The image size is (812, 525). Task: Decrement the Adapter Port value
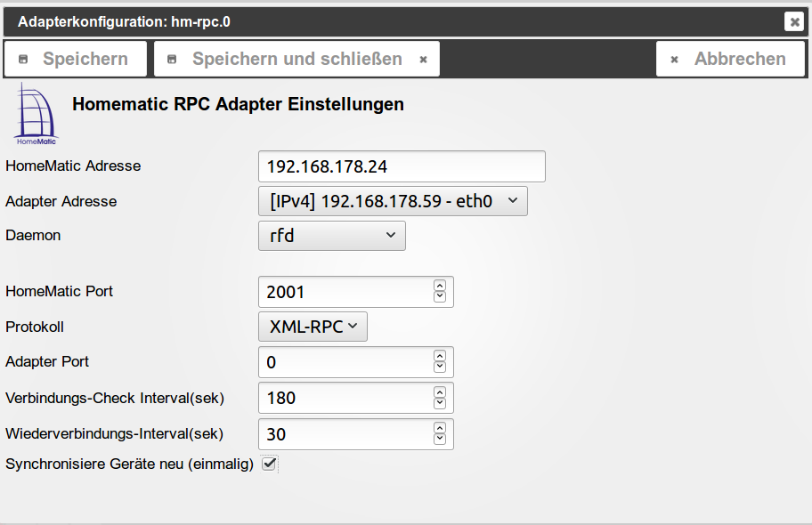[440, 367]
